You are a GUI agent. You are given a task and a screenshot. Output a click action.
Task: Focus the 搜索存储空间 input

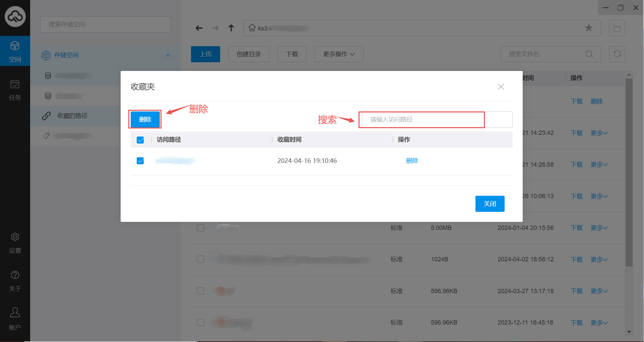106,24
